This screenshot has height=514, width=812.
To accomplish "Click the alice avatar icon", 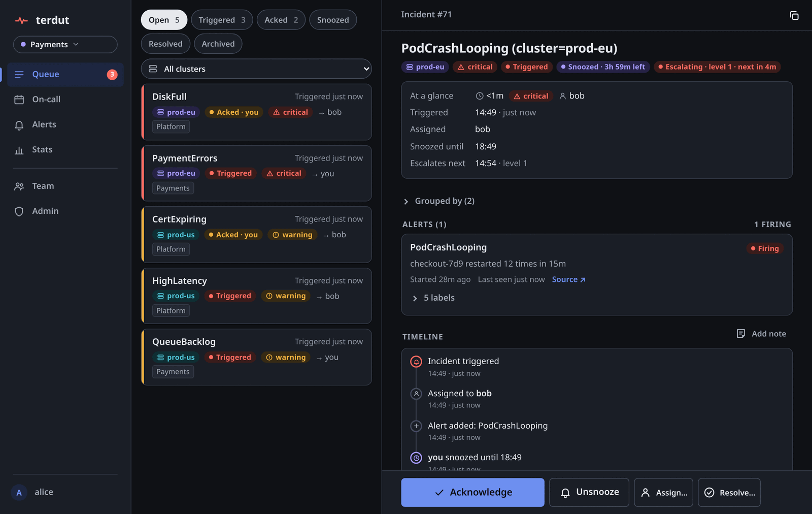I will (x=19, y=492).
